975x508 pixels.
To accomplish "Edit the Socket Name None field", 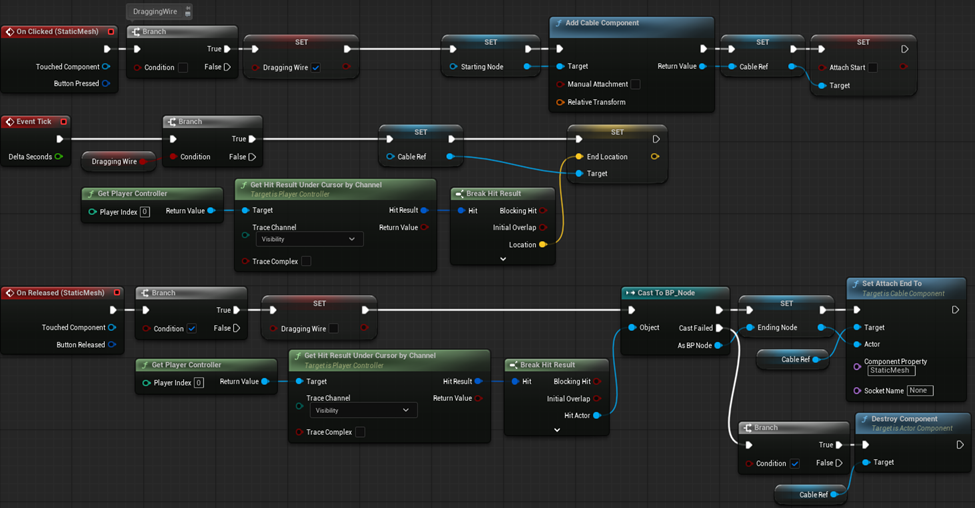I will (x=920, y=390).
